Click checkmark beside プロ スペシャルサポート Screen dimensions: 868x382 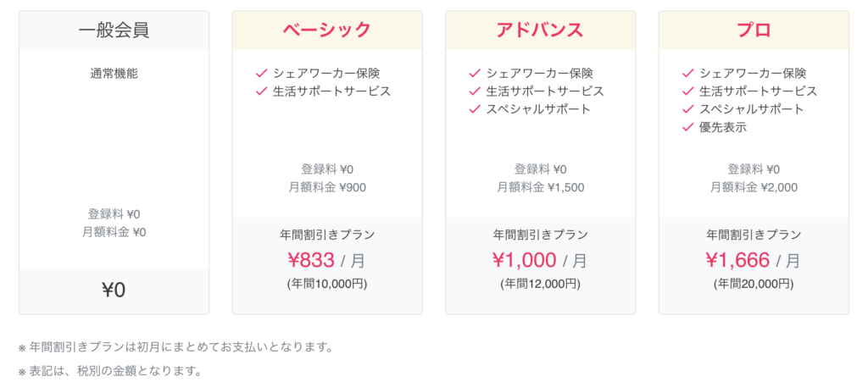coord(688,109)
